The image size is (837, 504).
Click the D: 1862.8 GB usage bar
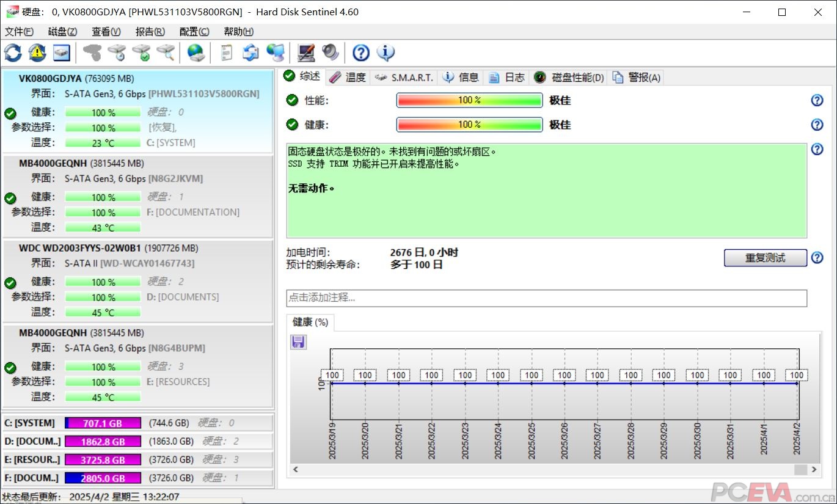(103, 442)
